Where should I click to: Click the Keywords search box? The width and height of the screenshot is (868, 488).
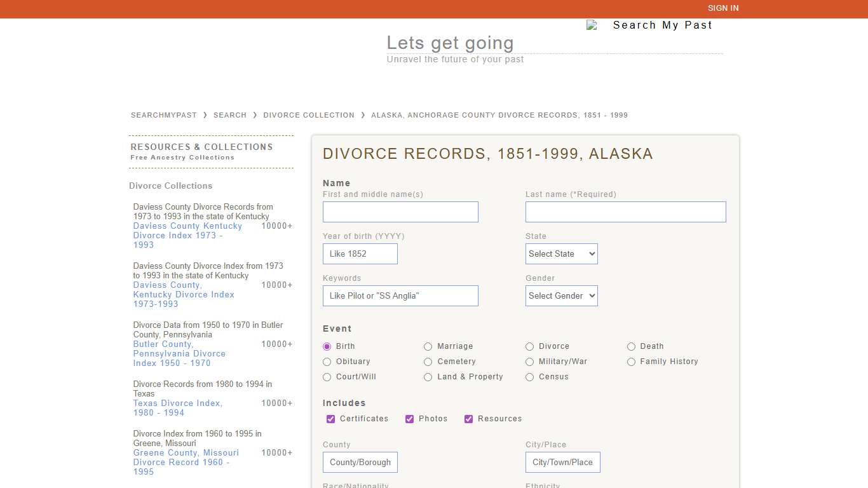400,295
